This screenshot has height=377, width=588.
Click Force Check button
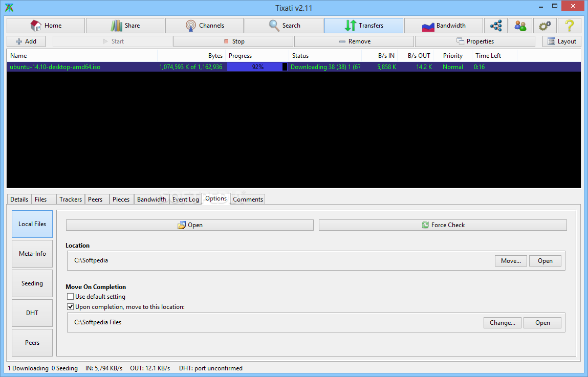pyautogui.click(x=443, y=225)
